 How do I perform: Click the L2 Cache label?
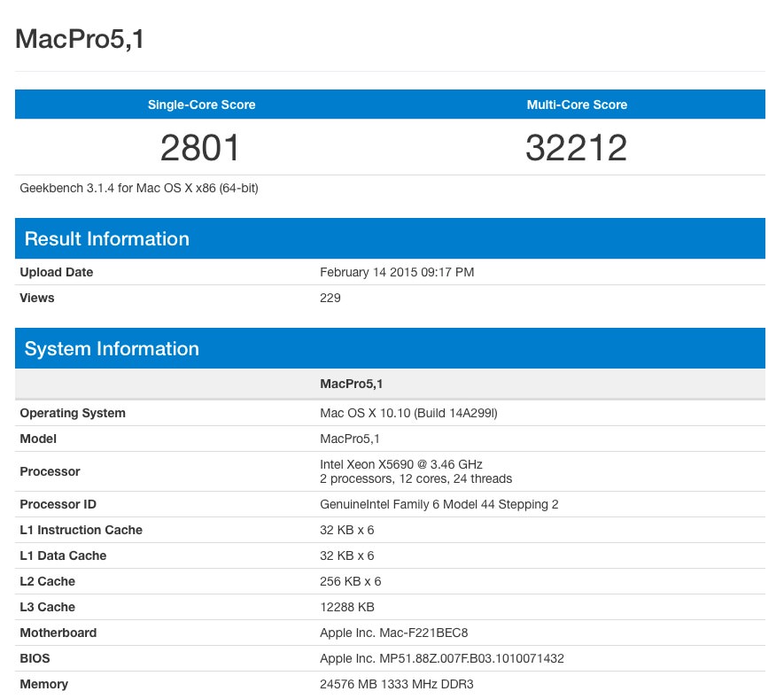(x=48, y=581)
